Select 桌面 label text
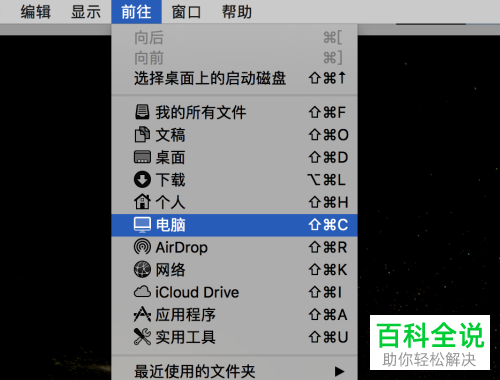500x380 pixels. (x=170, y=157)
